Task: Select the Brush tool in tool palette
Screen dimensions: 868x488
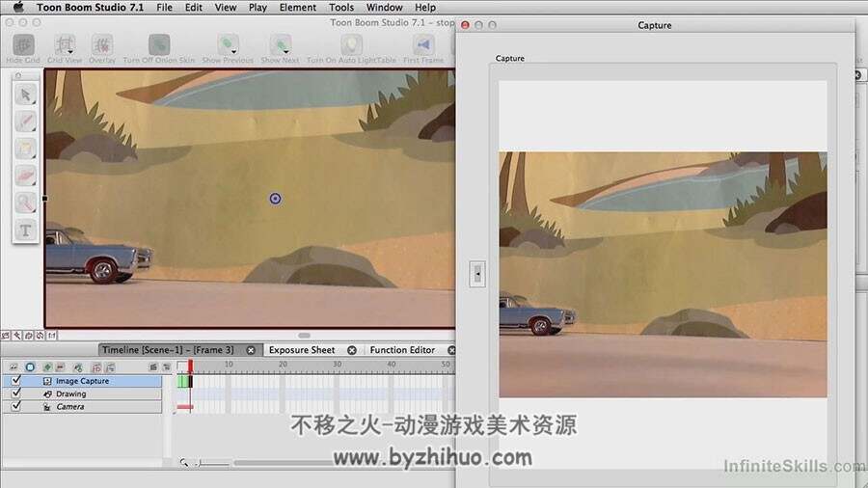Action: coord(25,122)
